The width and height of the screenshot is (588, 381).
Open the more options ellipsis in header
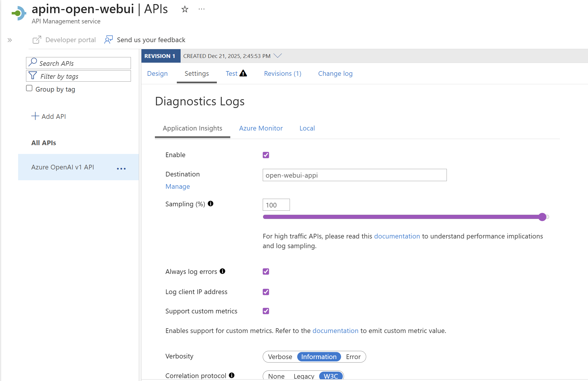[x=201, y=9]
